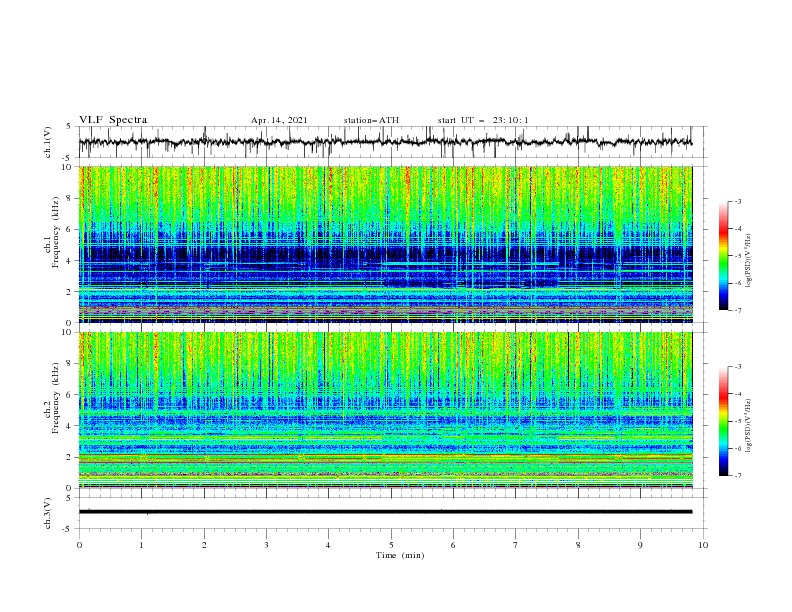The image size is (792, 612).
Task: Click the "VLF Spectra" title text
Action: (x=113, y=120)
